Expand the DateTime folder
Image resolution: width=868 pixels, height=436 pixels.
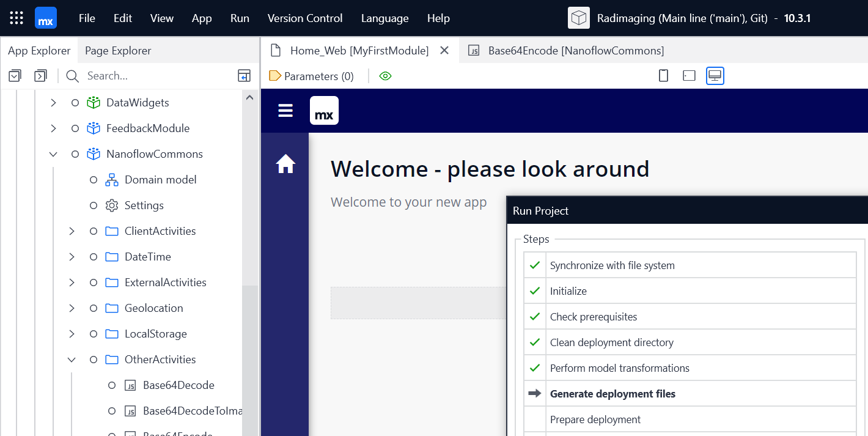[x=72, y=257]
